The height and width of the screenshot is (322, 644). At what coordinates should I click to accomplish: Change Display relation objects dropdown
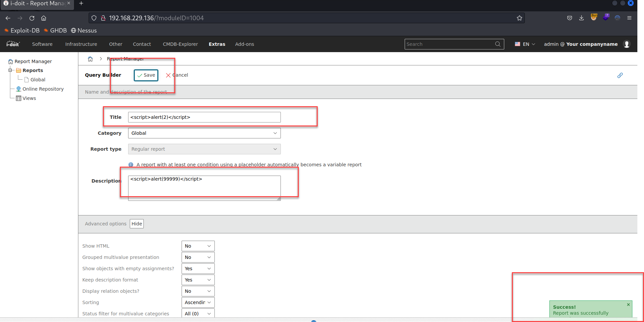[198, 291]
